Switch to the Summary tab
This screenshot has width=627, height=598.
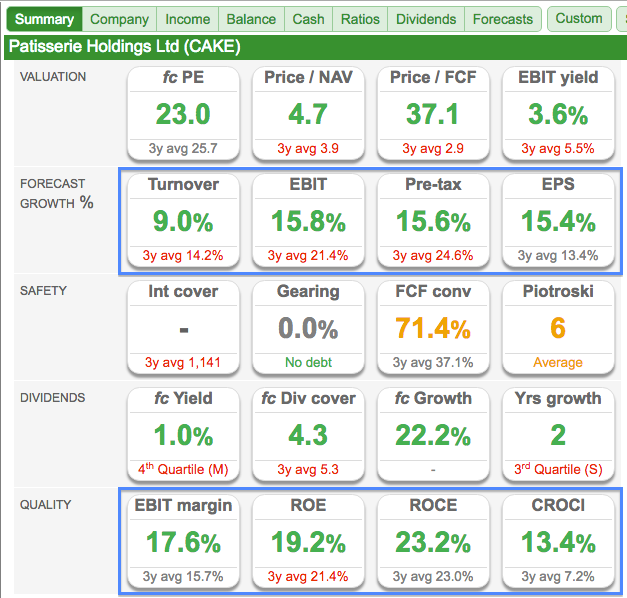[44, 19]
